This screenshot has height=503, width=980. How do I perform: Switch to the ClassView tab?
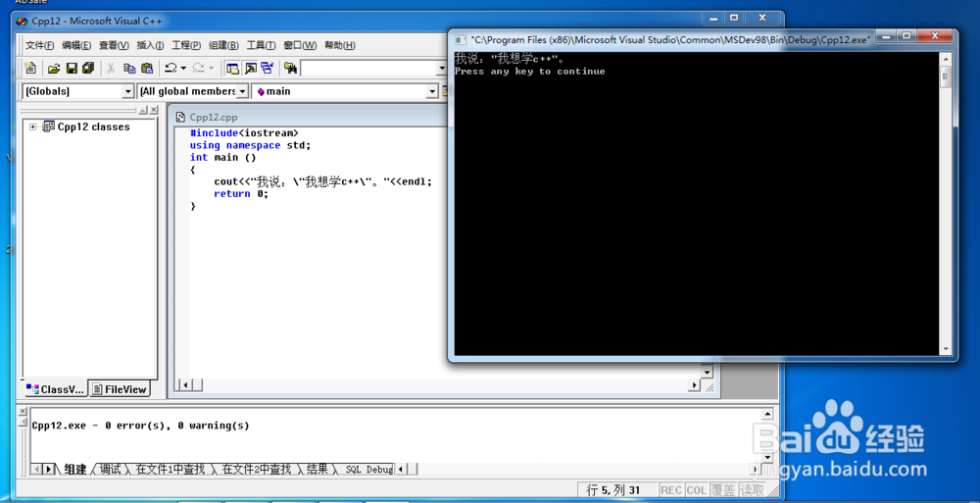[55, 389]
